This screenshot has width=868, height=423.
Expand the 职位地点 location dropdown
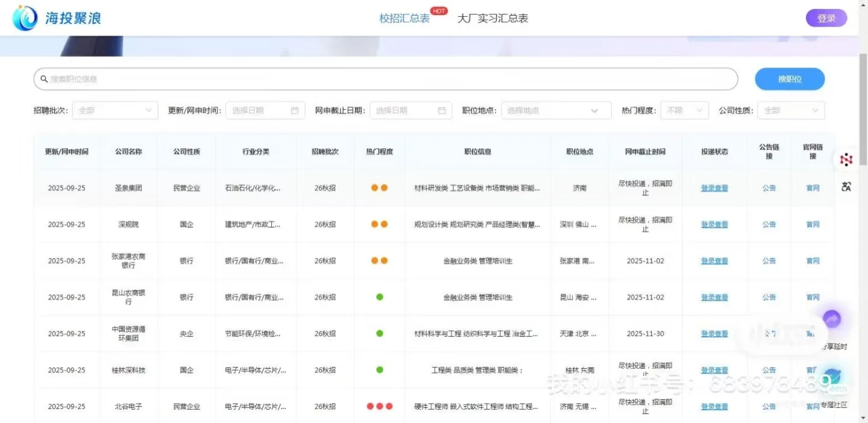(556, 110)
